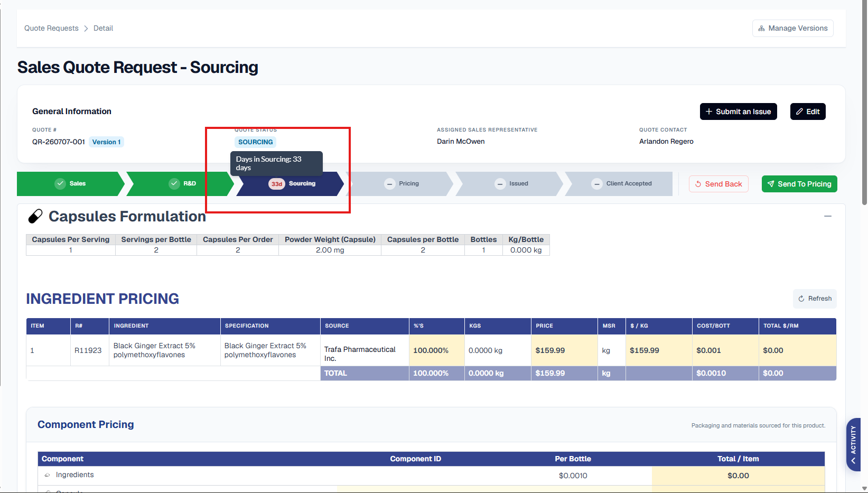The image size is (868, 493).
Task: Click the $0.001 cost per bottle cell
Action: coord(725,350)
